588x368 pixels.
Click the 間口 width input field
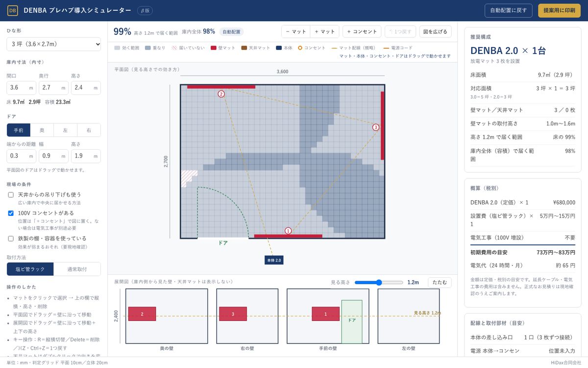21,88
